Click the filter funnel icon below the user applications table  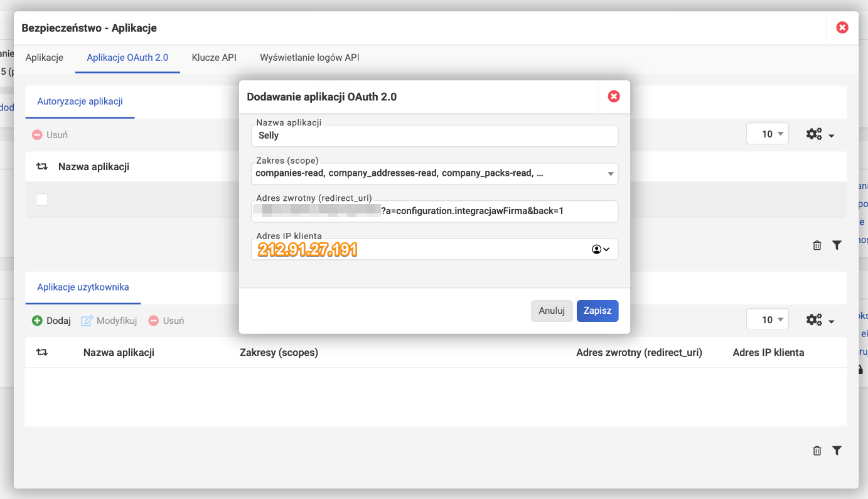[837, 451]
